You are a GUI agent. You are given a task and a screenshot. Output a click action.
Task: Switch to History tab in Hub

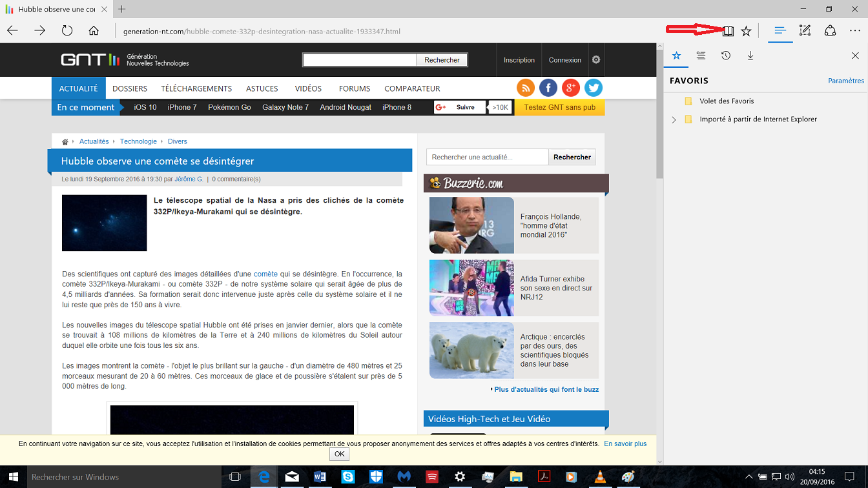pyautogui.click(x=726, y=56)
